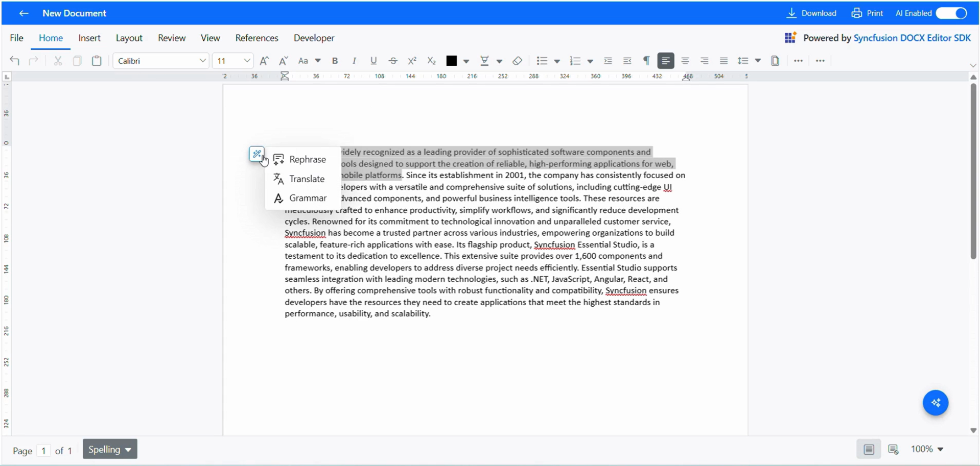Toggle Show/Hide paragraph marks
This screenshot has width=980, height=466.
pyautogui.click(x=646, y=61)
